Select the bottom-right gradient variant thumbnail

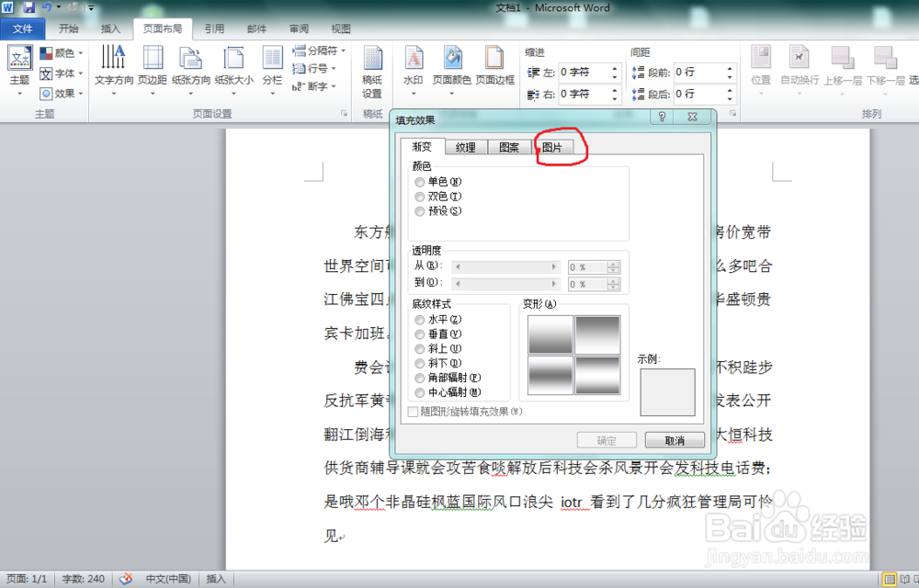click(x=597, y=375)
